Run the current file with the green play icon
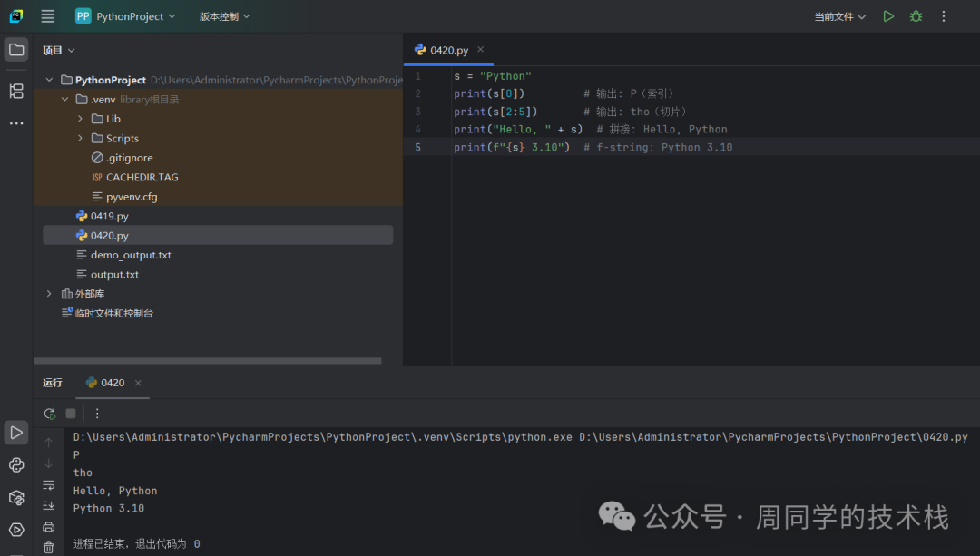 point(888,16)
